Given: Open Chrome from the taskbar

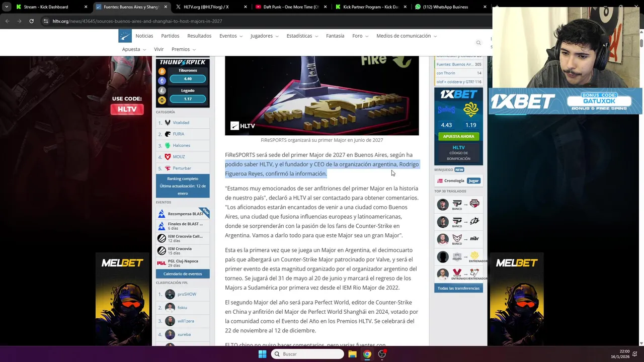Looking at the screenshot, I should point(367,354).
